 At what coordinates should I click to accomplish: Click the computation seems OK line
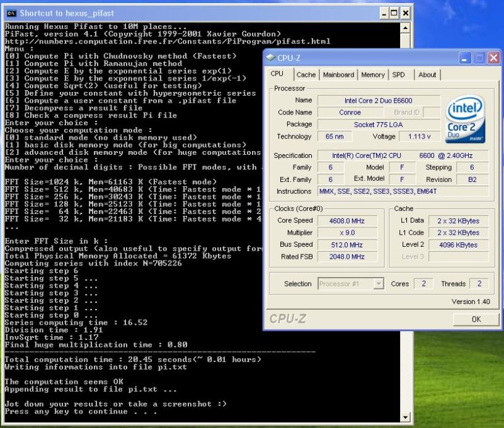pyautogui.click(x=64, y=382)
